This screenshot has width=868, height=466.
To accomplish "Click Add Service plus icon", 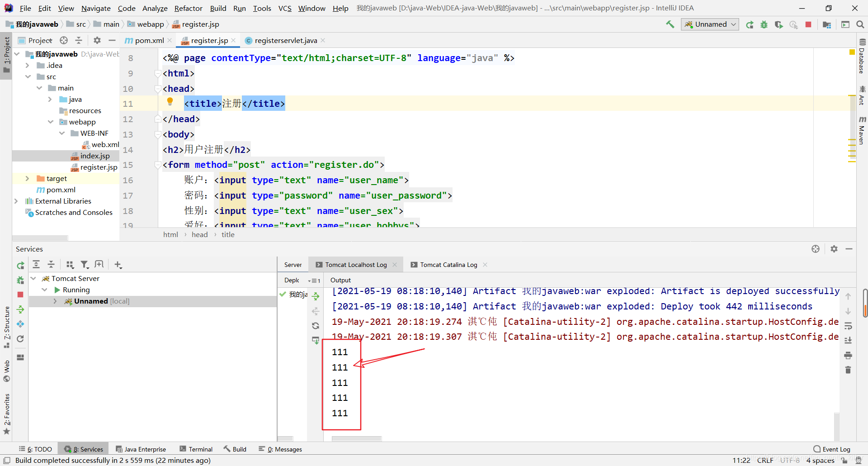I will (x=118, y=265).
